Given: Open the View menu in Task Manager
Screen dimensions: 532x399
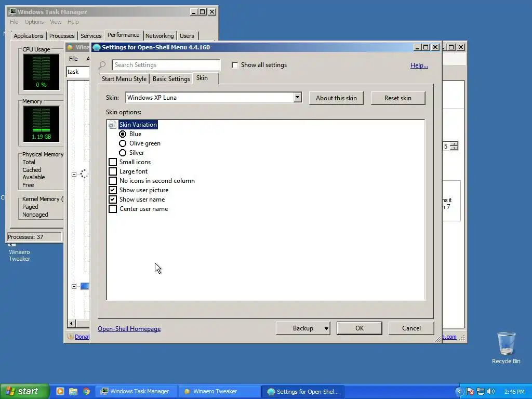Looking at the screenshot, I should click(x=56, y=22).
